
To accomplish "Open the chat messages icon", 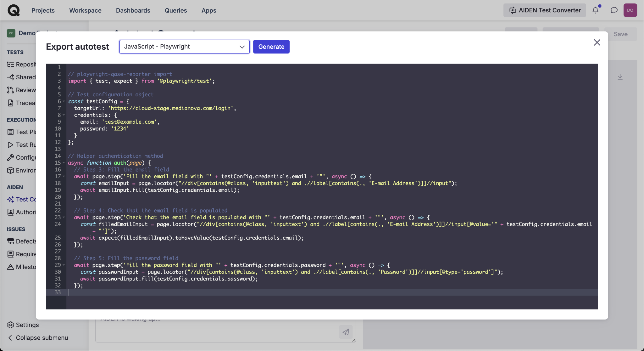I will (x=614, y=10).
